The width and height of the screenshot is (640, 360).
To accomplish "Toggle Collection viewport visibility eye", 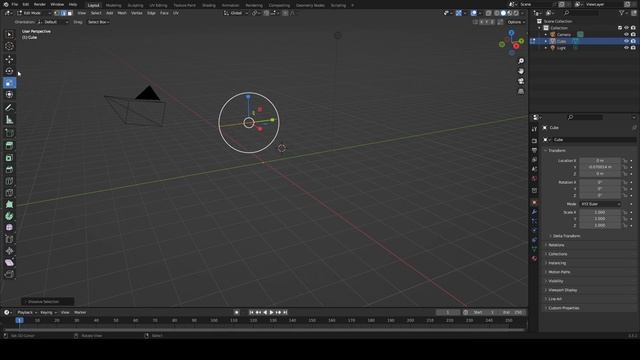I will 626,28.
